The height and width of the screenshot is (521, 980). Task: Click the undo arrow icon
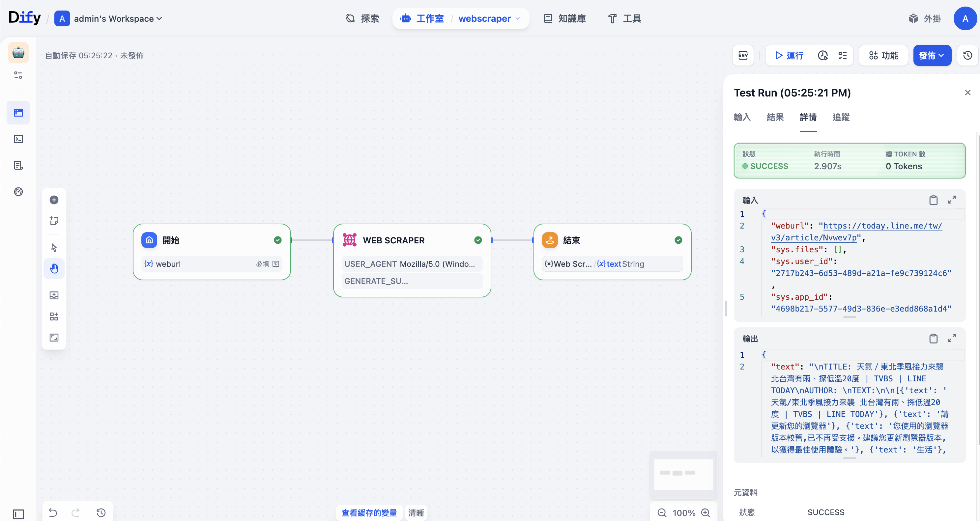(53, 513)
